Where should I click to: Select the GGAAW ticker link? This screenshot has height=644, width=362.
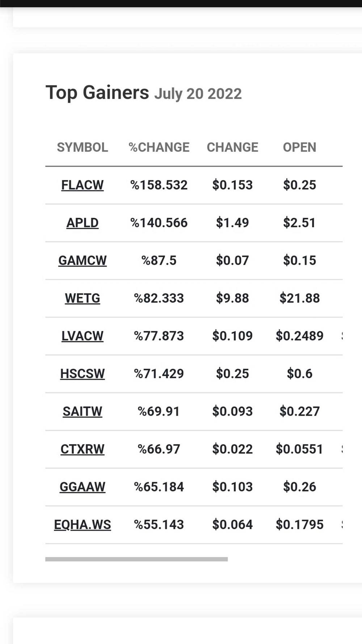82,487
